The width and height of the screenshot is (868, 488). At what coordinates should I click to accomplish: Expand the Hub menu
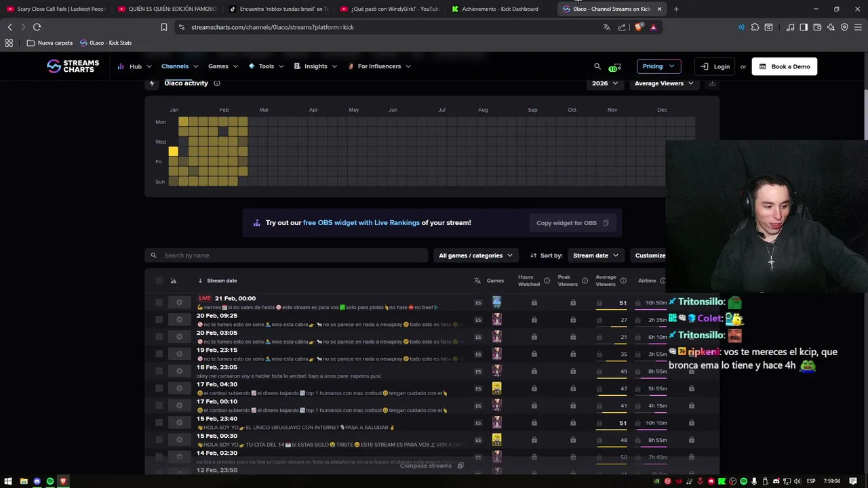[x=134, y=66]
